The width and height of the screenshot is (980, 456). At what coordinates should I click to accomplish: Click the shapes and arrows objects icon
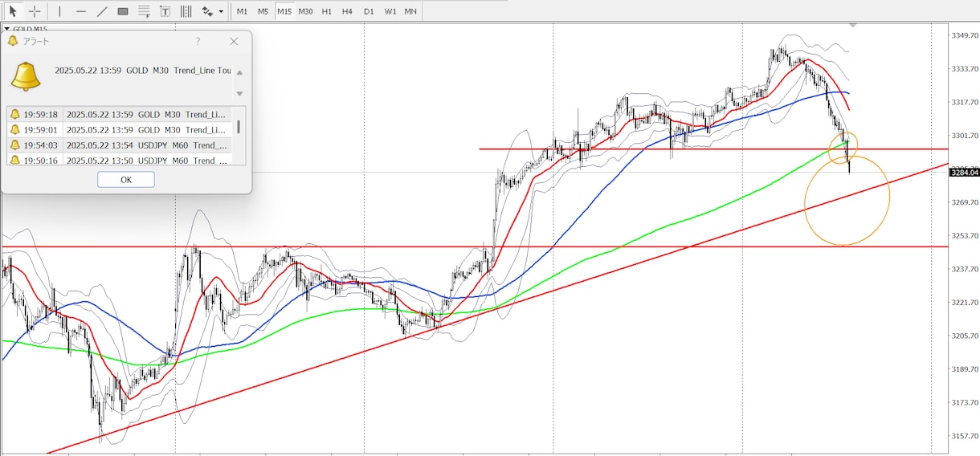tap(207, 11)
